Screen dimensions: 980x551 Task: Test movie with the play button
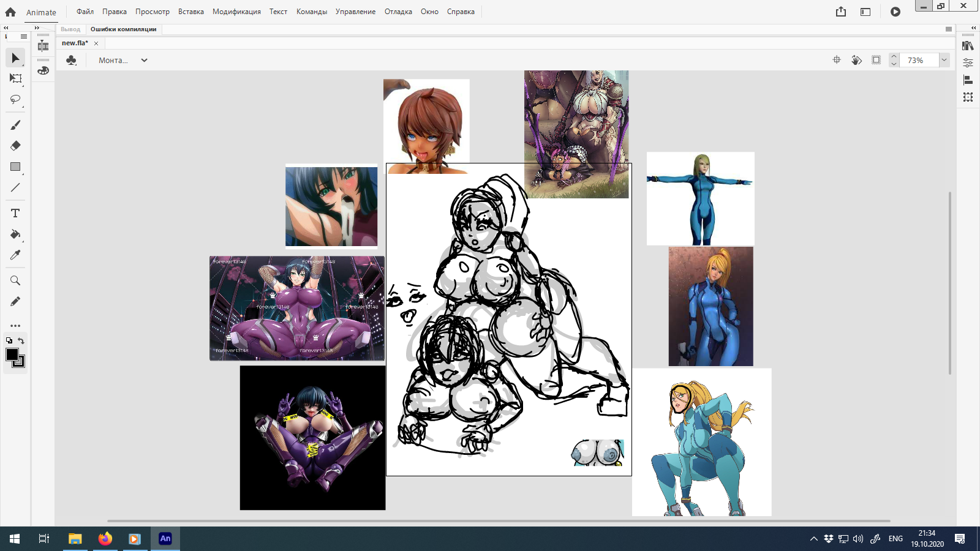tap(895, 12)
